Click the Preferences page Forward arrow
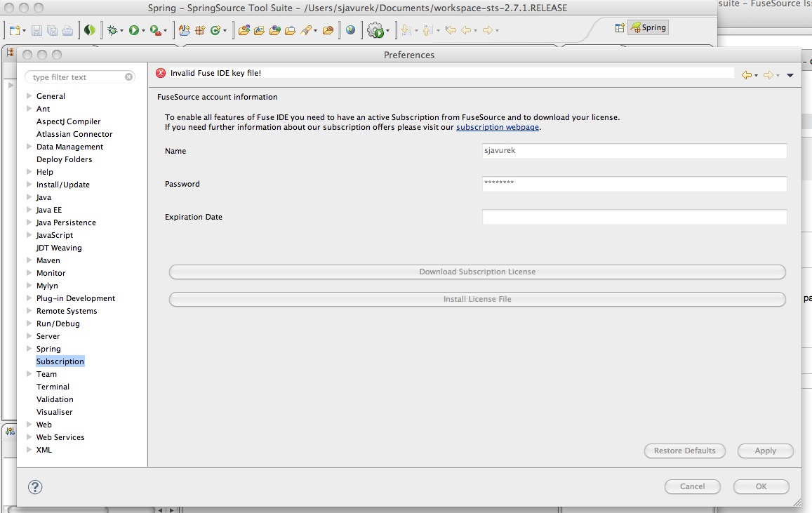 [x=768, y=76]
